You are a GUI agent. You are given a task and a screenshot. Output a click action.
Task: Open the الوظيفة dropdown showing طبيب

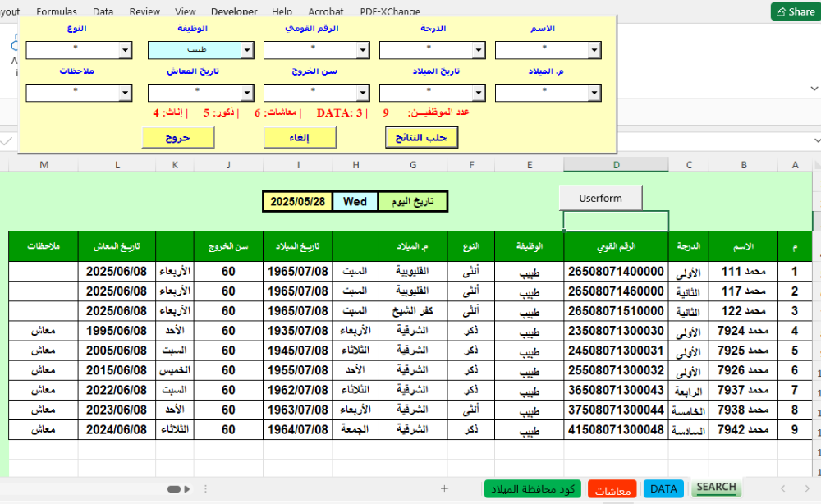pyautogui.click(x=247, y=50)
